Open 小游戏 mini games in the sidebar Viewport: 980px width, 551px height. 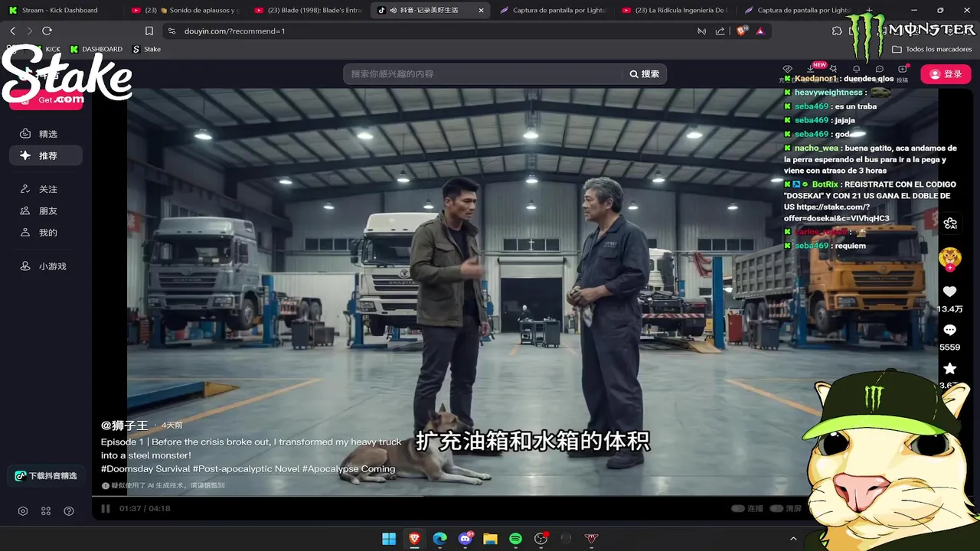coord(46,266)
